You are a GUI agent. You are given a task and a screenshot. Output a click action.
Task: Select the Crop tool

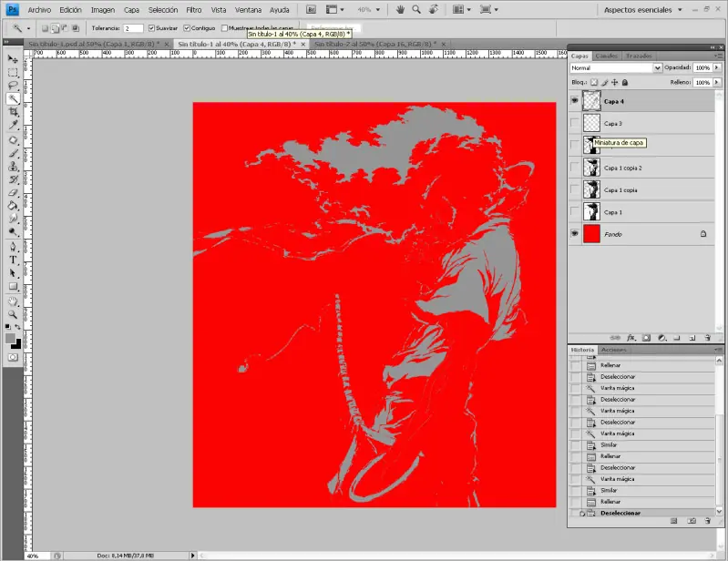click(x=13, y=111)
